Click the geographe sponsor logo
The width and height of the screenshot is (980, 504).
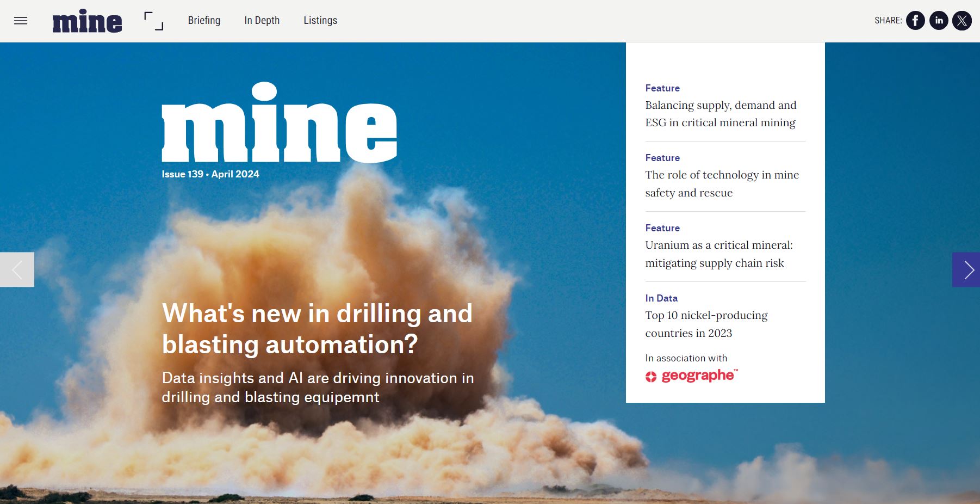pos(692,376)
